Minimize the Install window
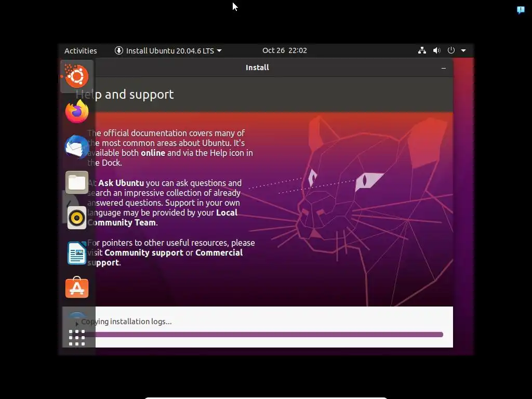 tap(444, 68)
